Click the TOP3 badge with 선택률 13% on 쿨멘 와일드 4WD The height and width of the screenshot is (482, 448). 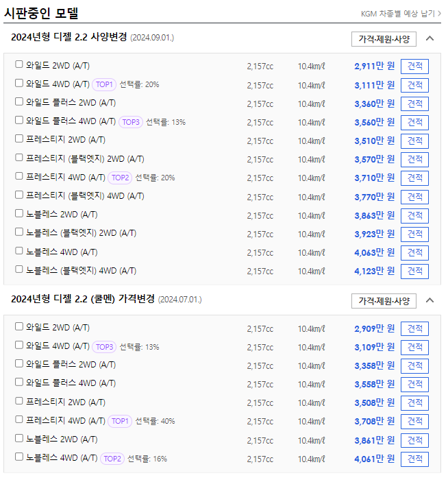pos(104,347)
